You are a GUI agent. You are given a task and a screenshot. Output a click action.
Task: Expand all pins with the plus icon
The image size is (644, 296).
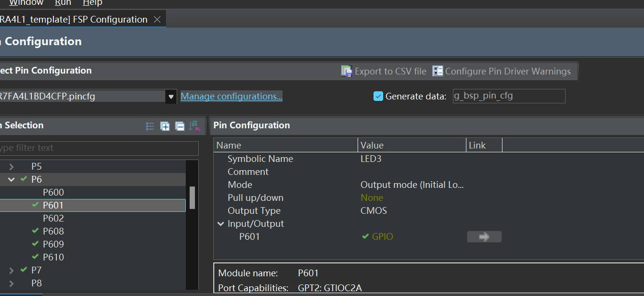(165, 126)
